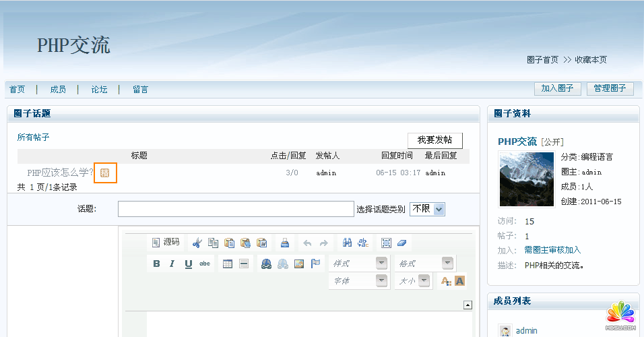Click the print icon in editor toolbar
This screenshot has width=644, height=337.
[285, 243]
